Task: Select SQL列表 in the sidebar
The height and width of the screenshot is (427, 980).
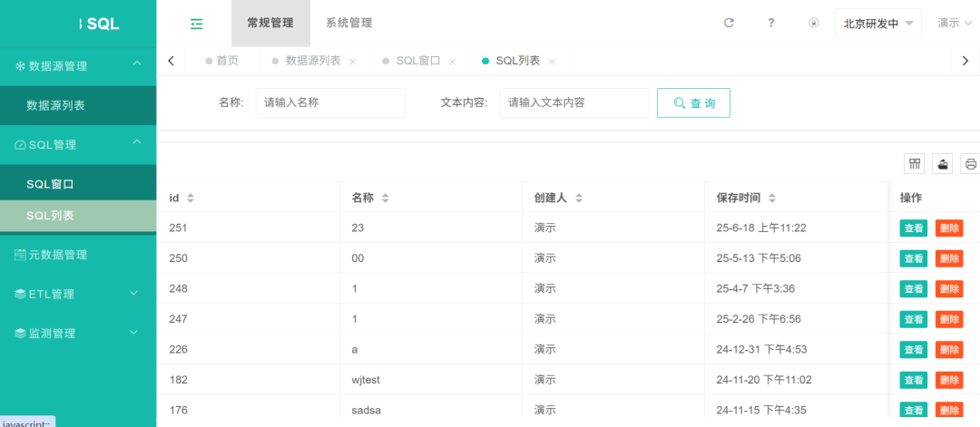Action: (78, 216)
